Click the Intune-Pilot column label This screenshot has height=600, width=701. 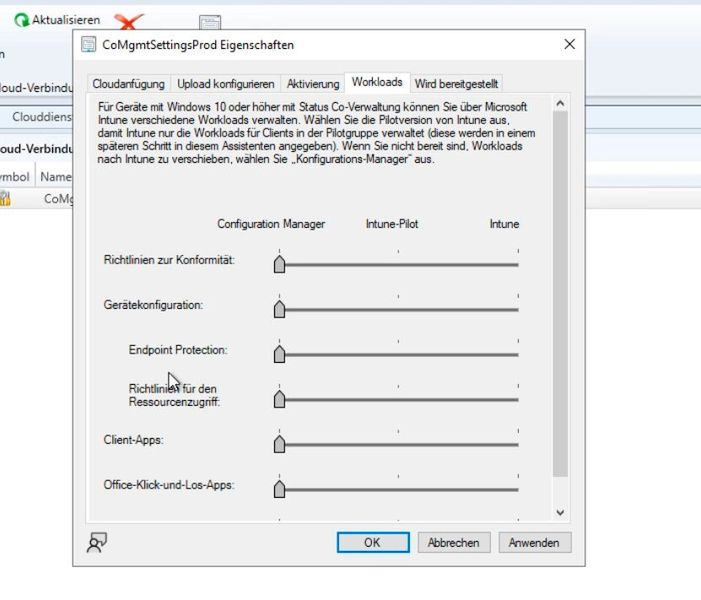click(x=392, y=224)
